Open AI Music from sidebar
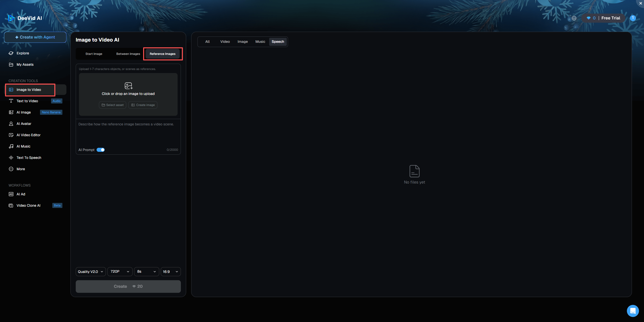 23,146
